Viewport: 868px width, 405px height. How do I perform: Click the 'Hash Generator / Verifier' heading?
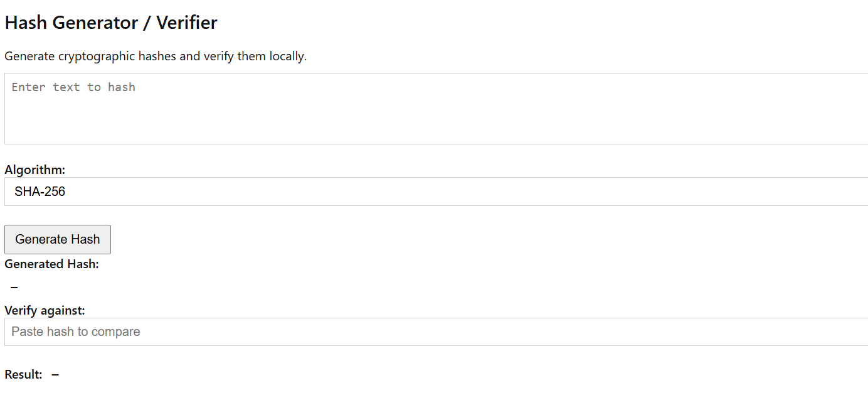click(111, 23)
